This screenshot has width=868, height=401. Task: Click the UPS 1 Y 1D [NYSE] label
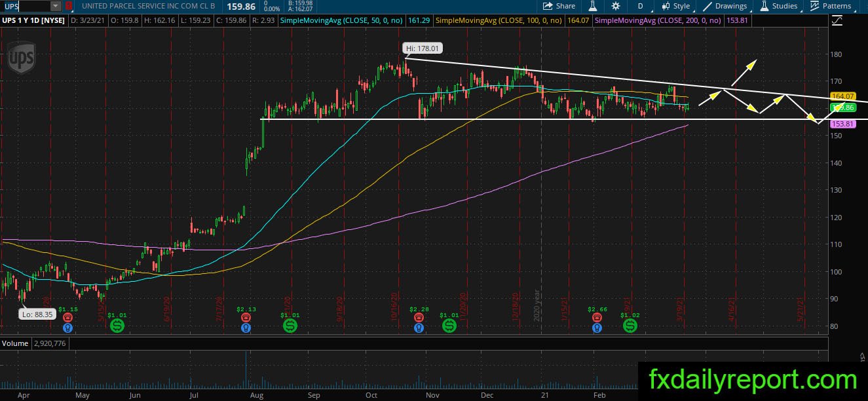[33, 20]
